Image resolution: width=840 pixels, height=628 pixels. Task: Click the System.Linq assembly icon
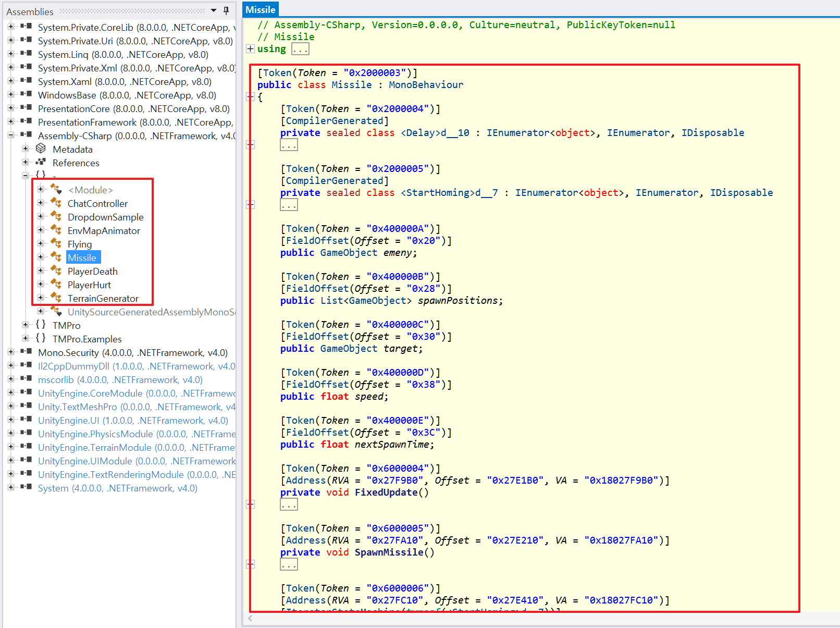coord(26,54)
